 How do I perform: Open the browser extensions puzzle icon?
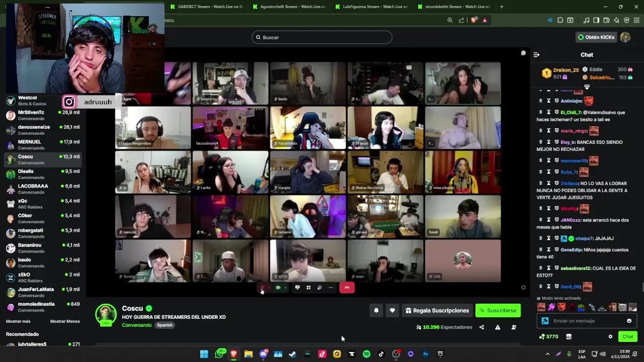(560, 20)
